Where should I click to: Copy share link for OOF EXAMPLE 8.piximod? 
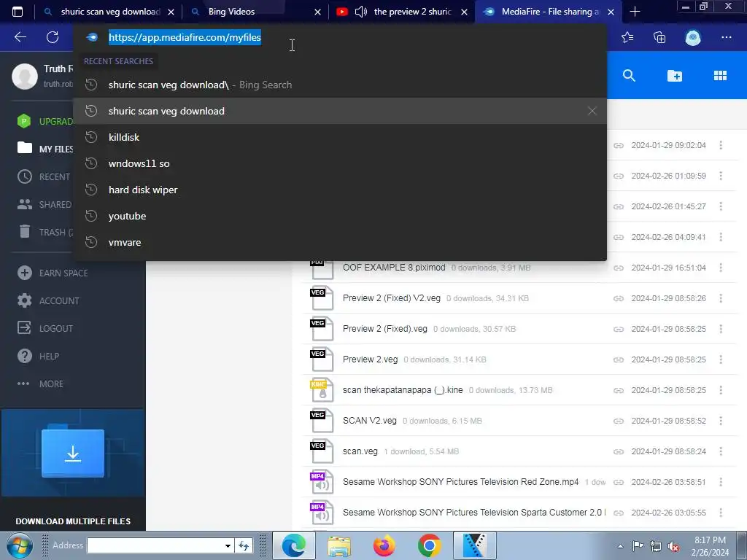click(x=619, y=268)
